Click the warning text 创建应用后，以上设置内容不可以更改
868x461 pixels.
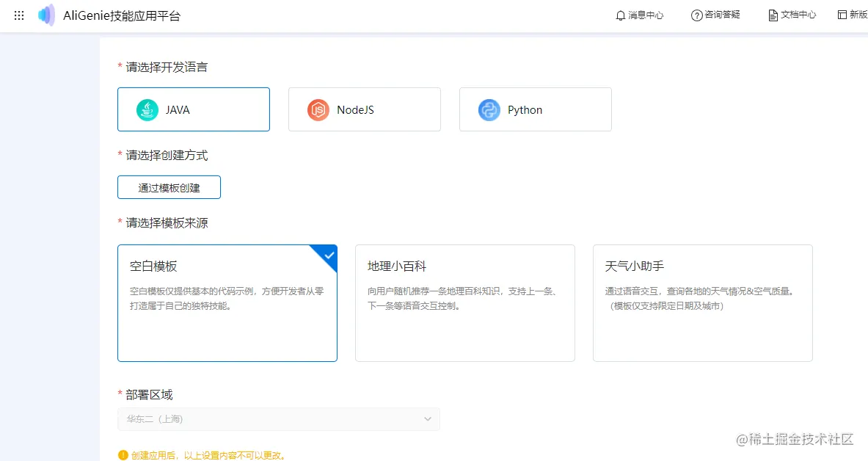click(x=208, y=455)
